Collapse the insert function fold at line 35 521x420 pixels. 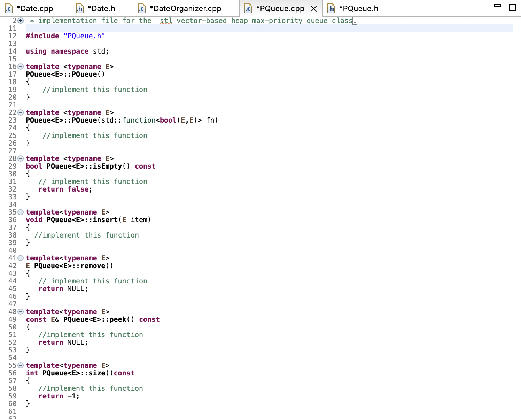pyautogui.click(x=21, y=212)
